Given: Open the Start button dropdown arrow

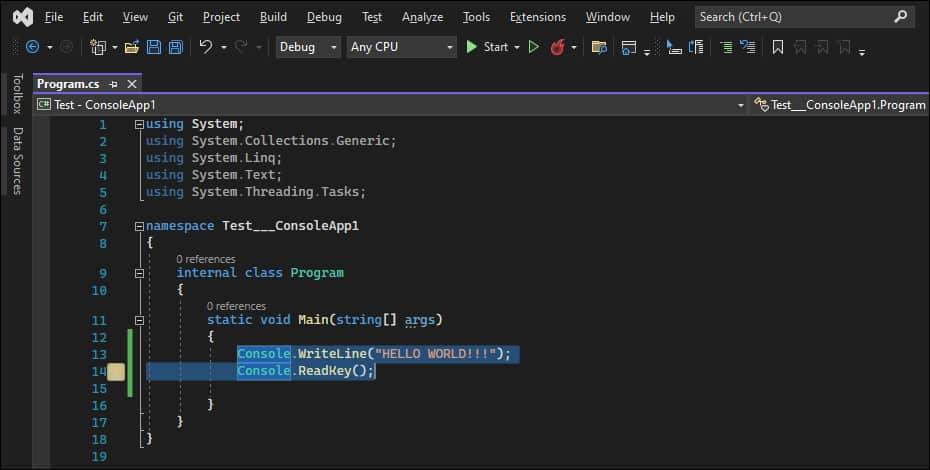Looking at the screenshot, I should (517, 47).
